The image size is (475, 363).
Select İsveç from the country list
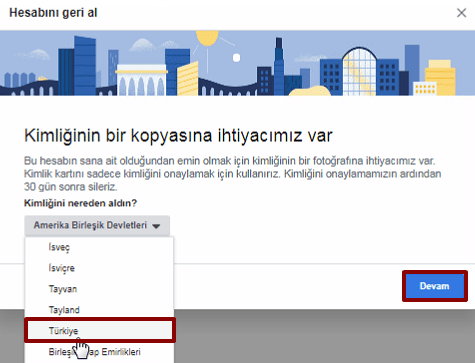(x=99, y=247)
